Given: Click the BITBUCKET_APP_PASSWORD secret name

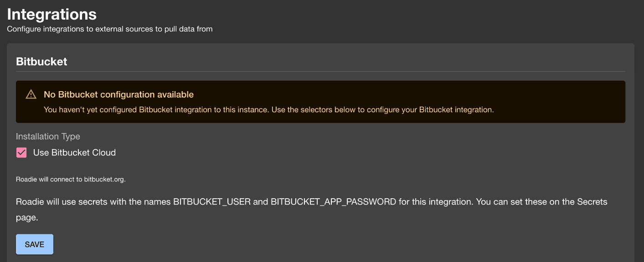Looking at the screenshot, I should (x=333, y=201).
